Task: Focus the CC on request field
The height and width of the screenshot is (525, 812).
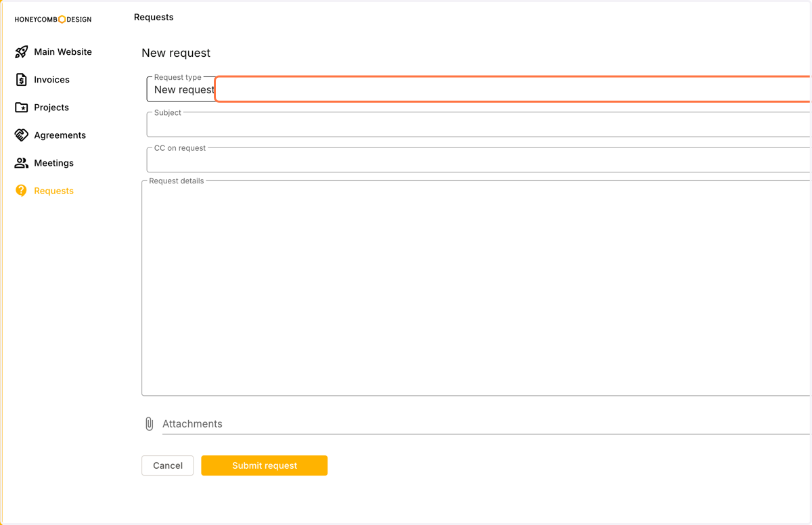Action: [478, 160]
